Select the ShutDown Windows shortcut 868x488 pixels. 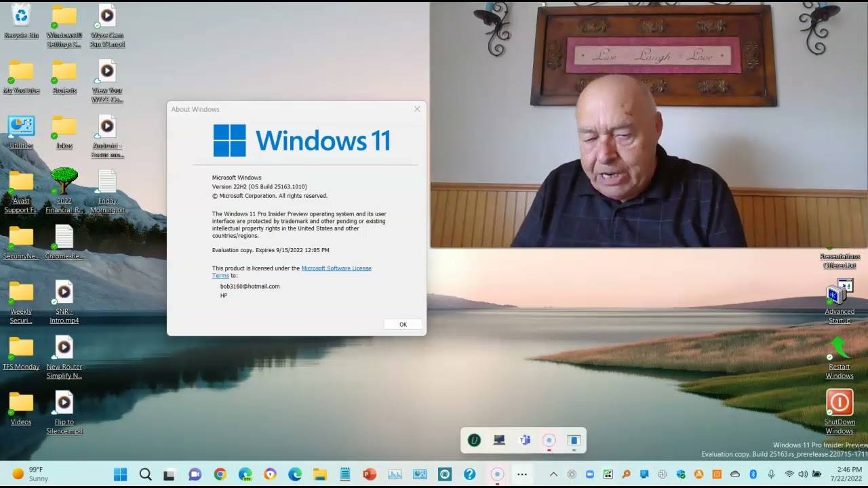pos(840,412)
